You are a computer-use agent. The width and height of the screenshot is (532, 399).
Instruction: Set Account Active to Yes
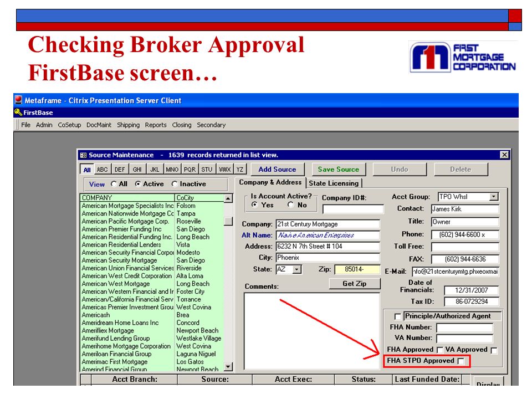254,204
